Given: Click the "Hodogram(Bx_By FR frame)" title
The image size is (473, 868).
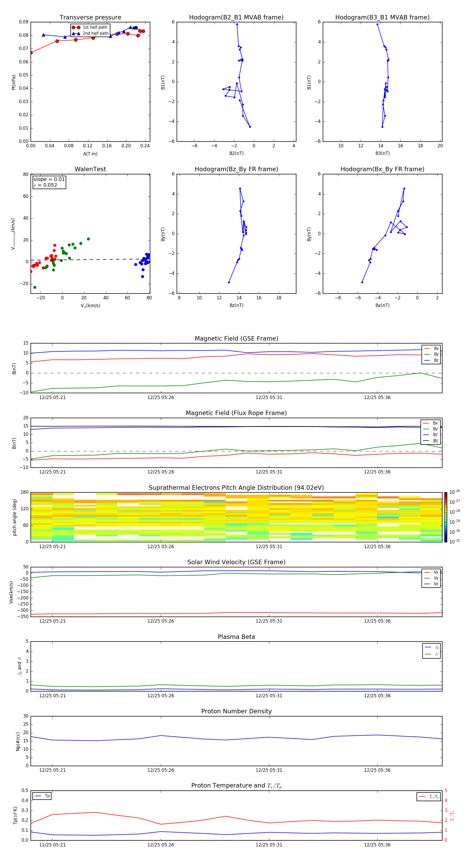Looking at the screenshot, I should point(382,169).
